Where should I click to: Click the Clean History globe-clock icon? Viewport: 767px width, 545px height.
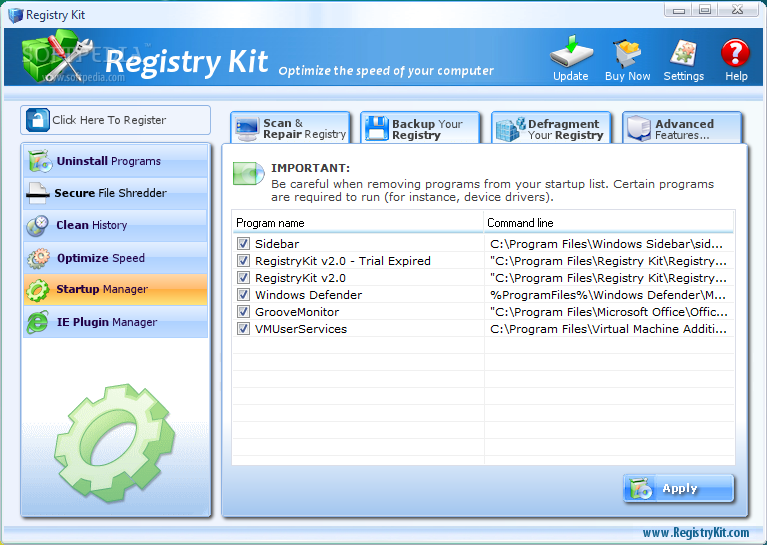click(x=38, y=226)
